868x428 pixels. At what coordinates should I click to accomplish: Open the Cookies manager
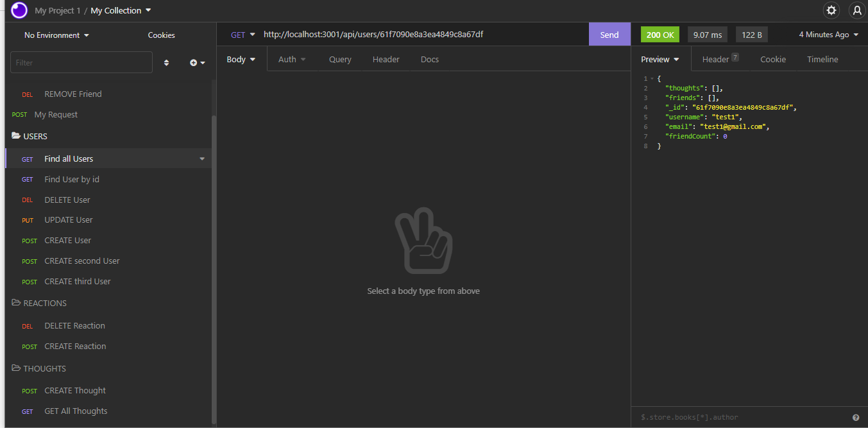pyautogui.click(x=161, y=35)
